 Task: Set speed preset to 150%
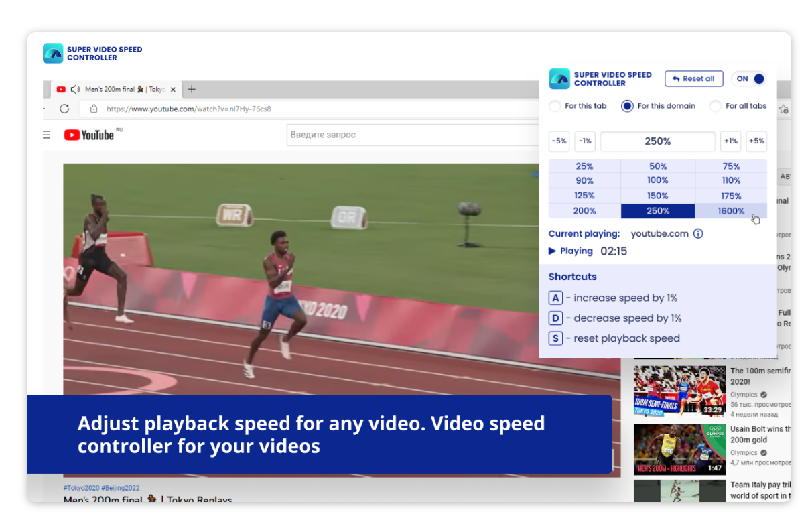click(658, 196)
